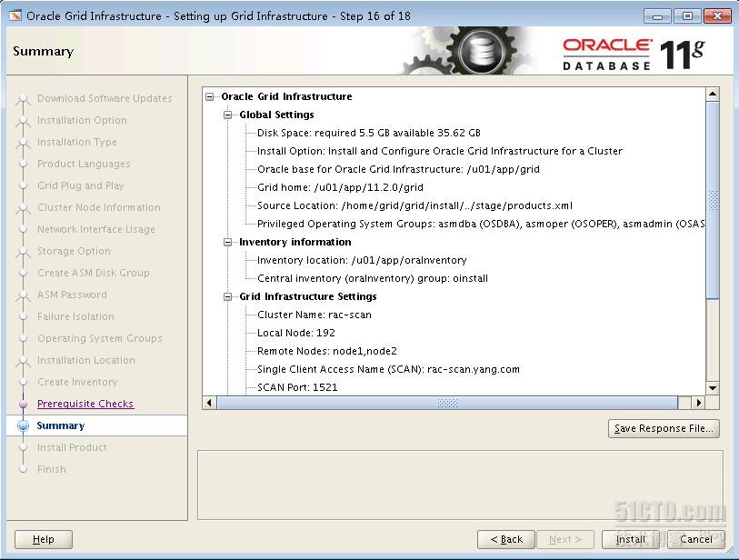Click the horizontal scrollbar left arrow
The height and width of the screenshot is (560, 739).
[209, 403]
